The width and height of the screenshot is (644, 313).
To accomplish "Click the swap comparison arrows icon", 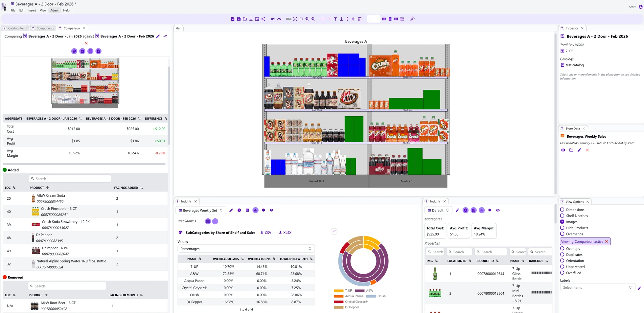I will (165, 36).
